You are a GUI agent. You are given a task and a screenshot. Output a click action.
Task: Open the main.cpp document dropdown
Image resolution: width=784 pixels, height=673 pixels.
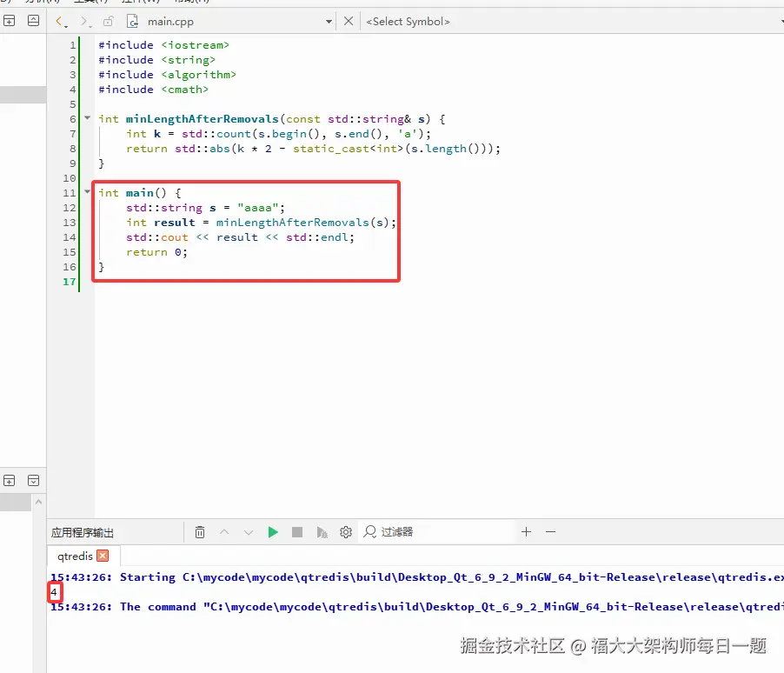click(x=329, y=22)
